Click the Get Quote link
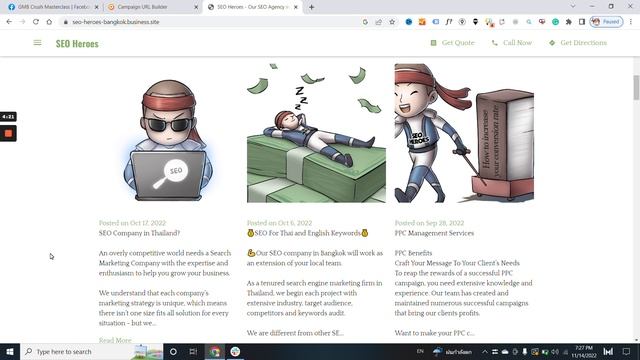This screenshot has width=640, height=360. (458, 43)
